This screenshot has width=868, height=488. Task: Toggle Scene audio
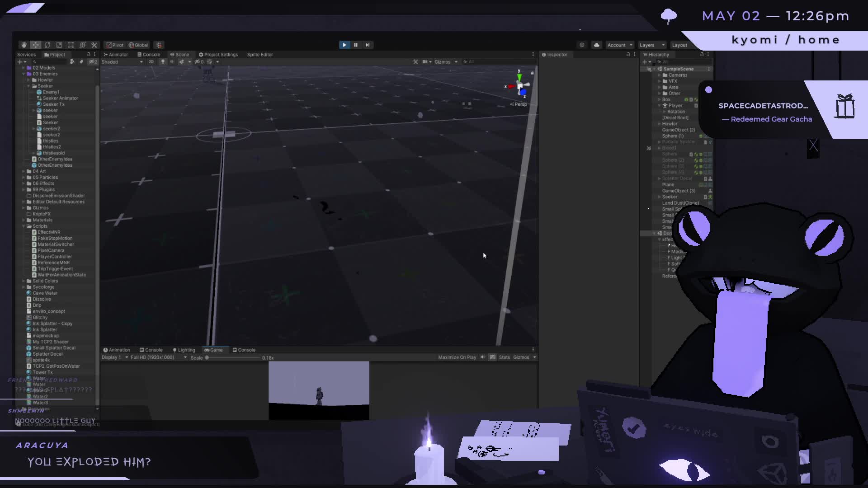pos(172,61)
